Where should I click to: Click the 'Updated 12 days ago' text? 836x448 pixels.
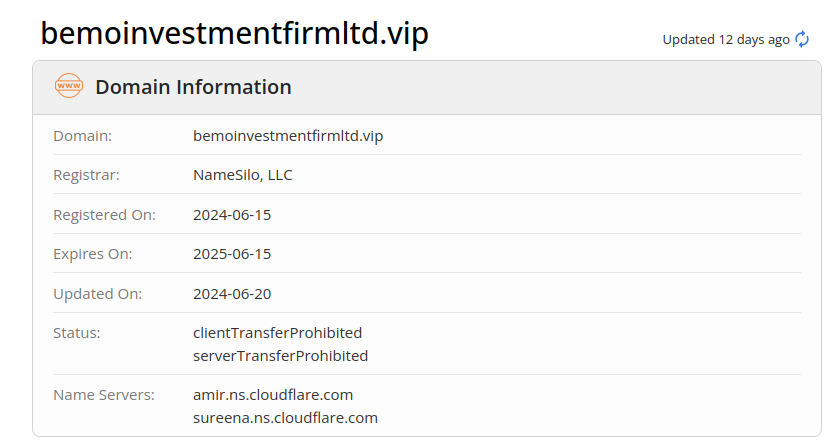(x=725, y=40)
